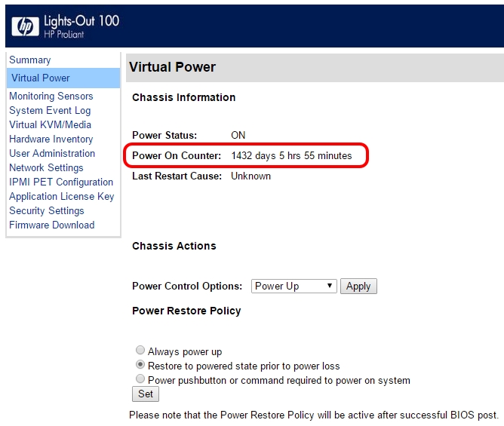This screenshot has height=426, width=504.
Task: Open User Administration
Action: pos(52,153)
